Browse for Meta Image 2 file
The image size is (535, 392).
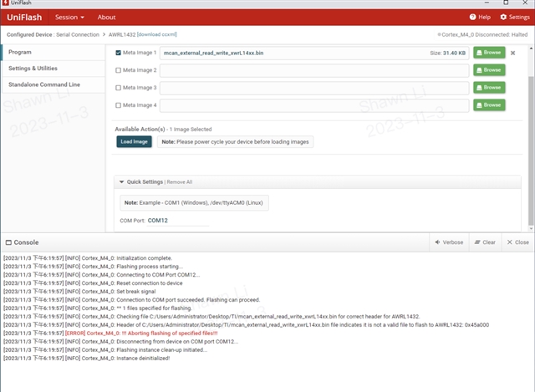489,70
